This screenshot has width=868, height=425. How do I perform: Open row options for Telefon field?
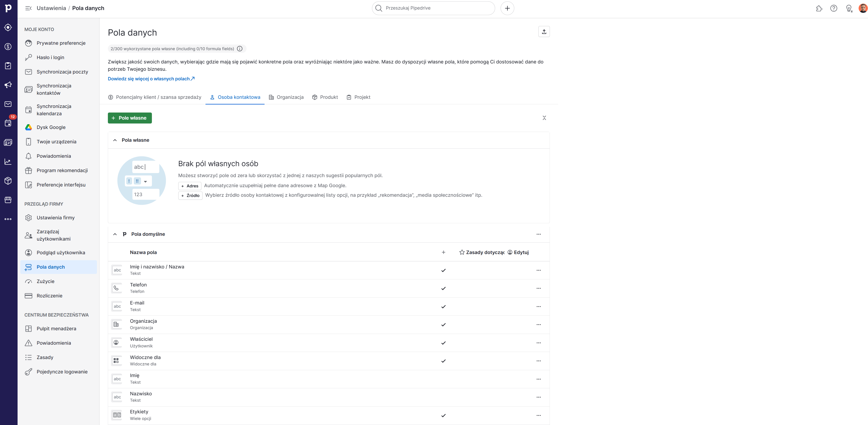[x=538, y=289]
